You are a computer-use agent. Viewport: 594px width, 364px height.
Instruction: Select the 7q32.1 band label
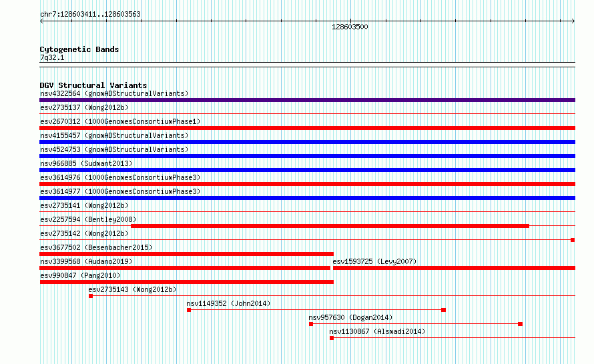(x=52, y=57)
